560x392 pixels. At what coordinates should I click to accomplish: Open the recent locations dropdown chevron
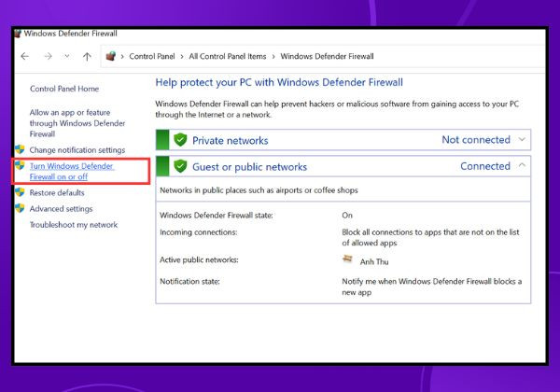point(67,56)
